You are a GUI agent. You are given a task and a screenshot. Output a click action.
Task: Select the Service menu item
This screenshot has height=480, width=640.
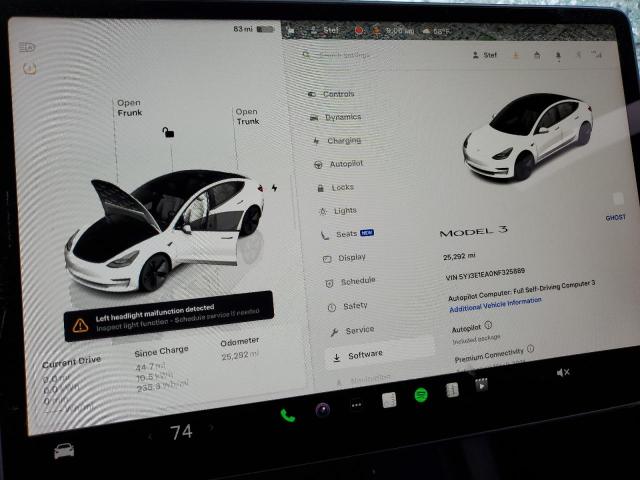(x=352, y=331)
